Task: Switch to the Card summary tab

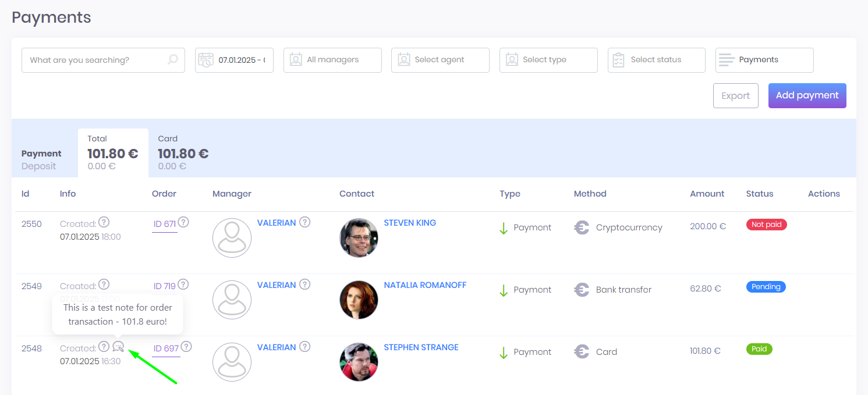Action: click(x=183, y=154)
